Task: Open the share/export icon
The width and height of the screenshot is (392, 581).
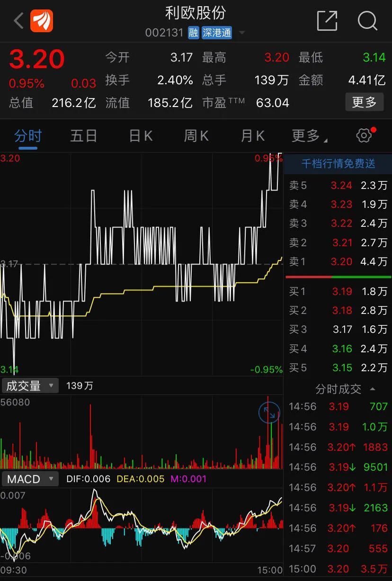Action: (327, 21)
